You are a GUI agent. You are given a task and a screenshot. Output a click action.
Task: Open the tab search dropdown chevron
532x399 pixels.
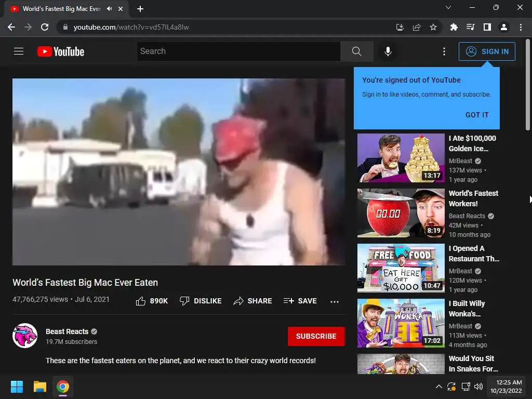[x=448, y=7]
